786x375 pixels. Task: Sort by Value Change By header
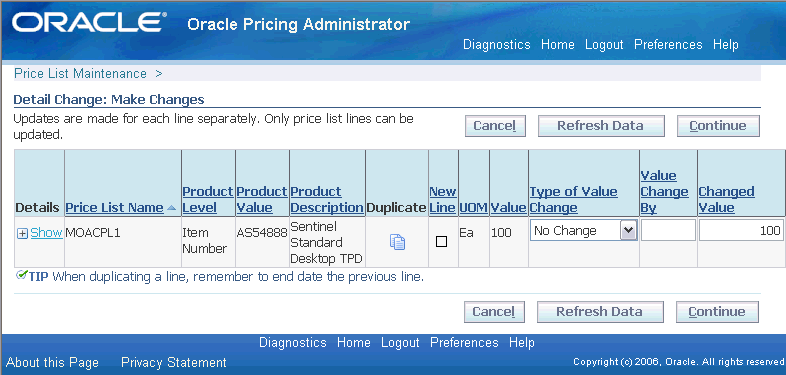tap(664, 192)
